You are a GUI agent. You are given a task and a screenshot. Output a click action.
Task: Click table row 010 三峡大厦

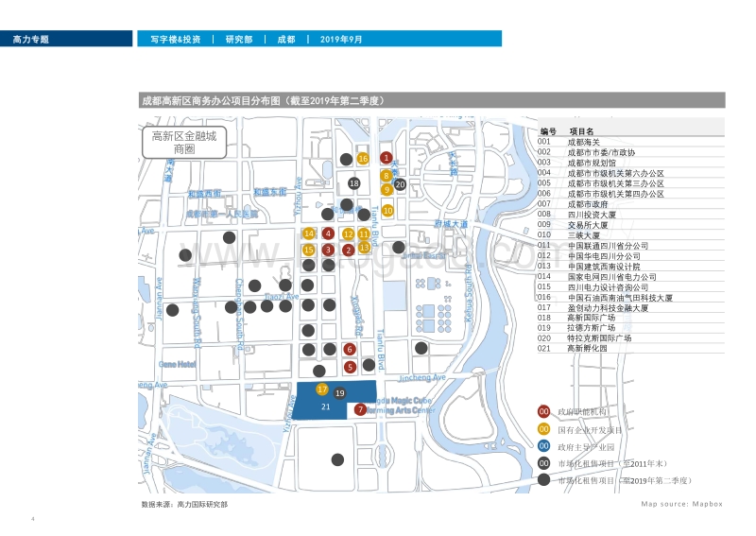pos(630,235)
